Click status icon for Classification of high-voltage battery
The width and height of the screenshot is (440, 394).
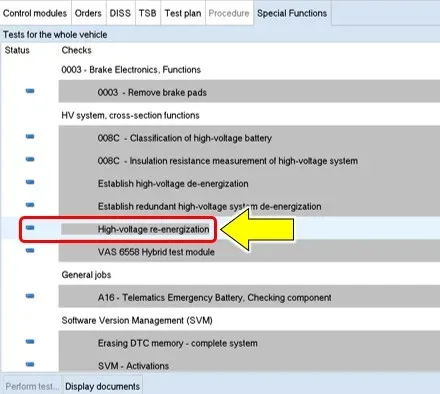(30, 136)
